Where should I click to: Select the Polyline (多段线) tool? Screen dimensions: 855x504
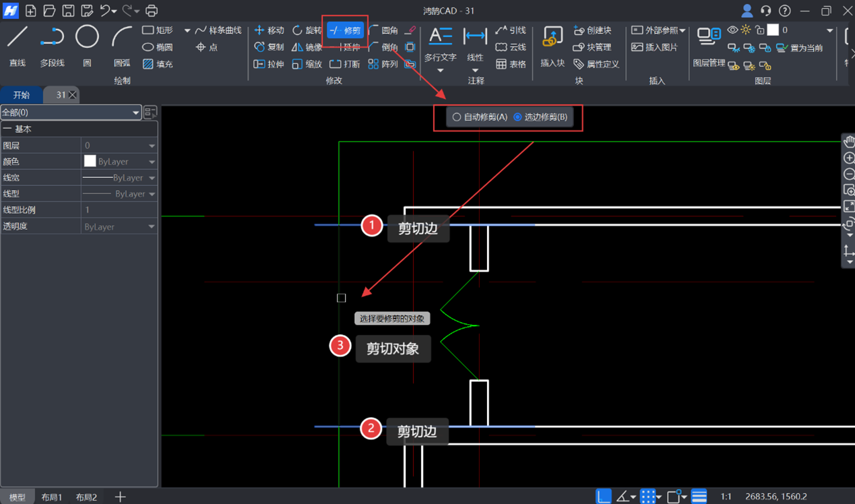point(52,44)
